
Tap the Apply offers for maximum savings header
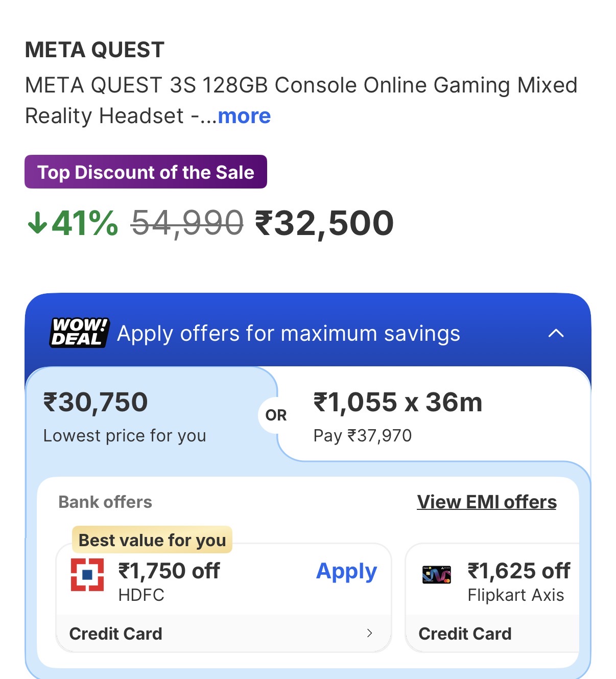289,334
